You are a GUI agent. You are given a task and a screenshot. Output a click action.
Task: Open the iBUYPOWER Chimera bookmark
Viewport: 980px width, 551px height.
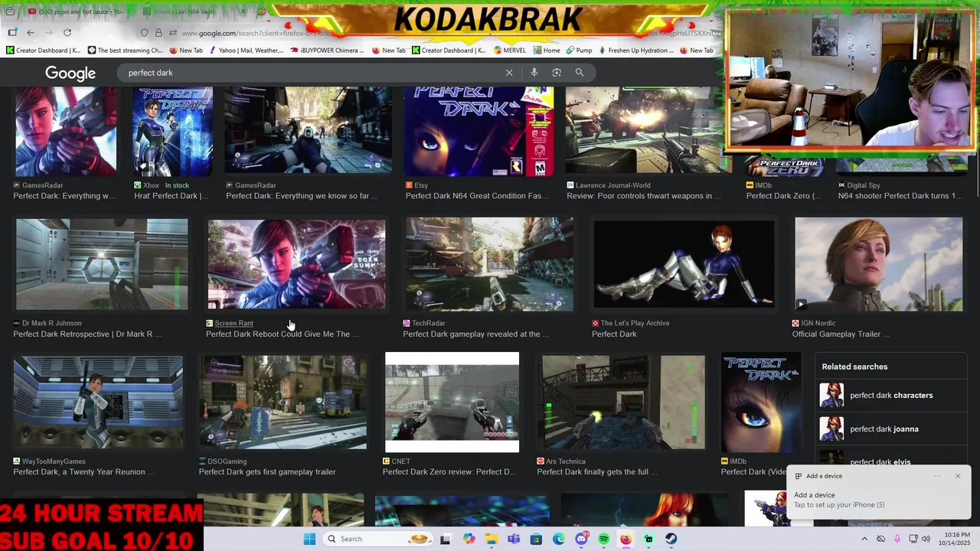328,51
